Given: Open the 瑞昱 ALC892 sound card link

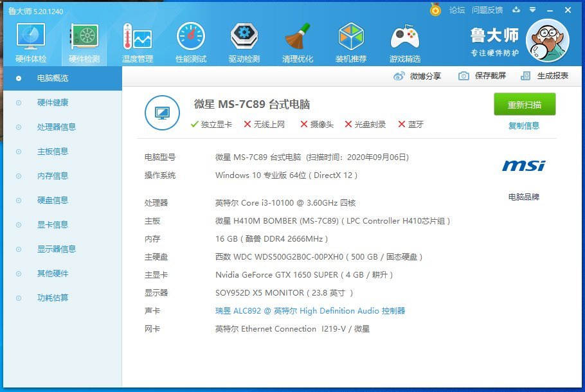Looking at the screenshot, I should coord(310,310).
